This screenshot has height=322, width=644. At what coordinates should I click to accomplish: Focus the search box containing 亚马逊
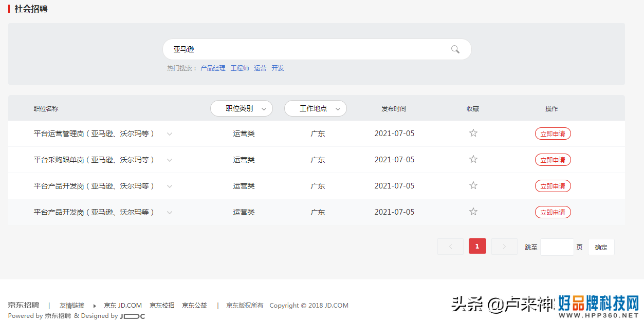(317, 49)
